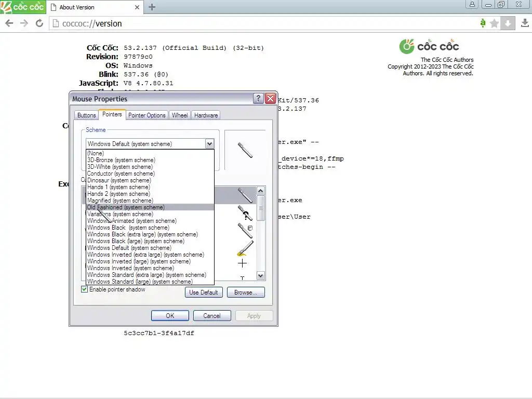Viewport: 532px width, 399px height.
Task: Open the Wheel tab
Action: coord(179,115)
